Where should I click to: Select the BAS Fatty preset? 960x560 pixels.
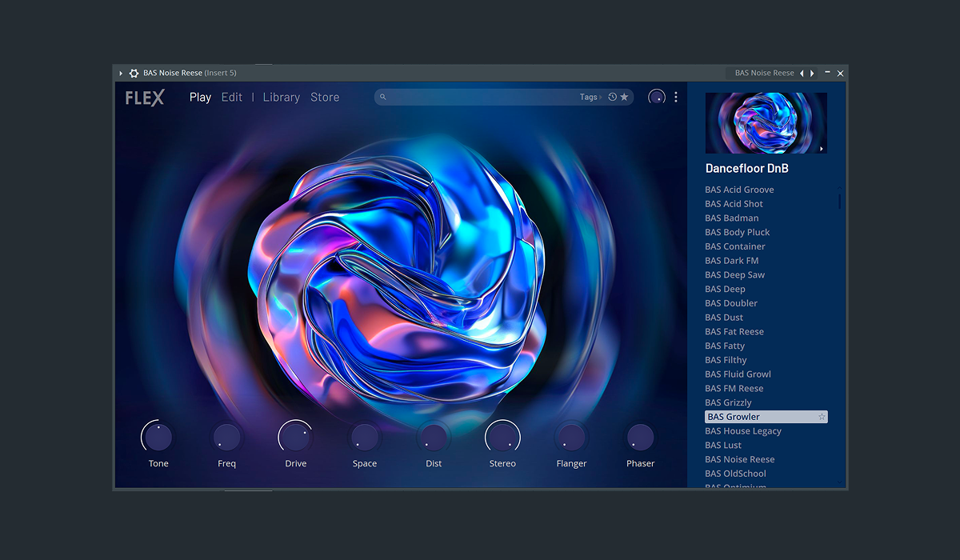click(725, 346)
